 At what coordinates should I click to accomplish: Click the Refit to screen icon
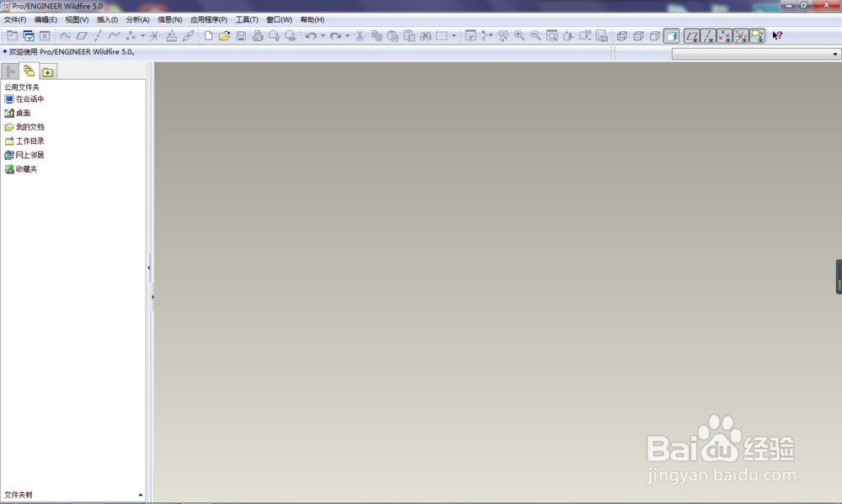(552, 36)
